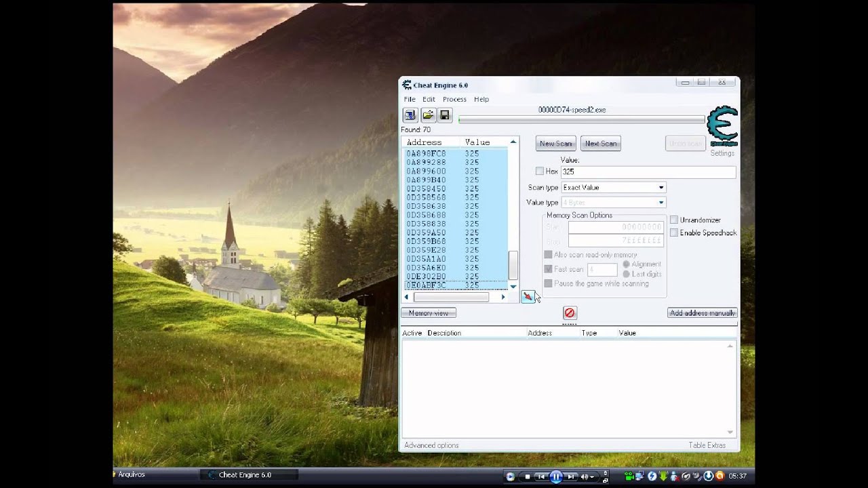Click the red clear address list icon
This screenshot has width=868, height=488.
(x=570, y=312)
